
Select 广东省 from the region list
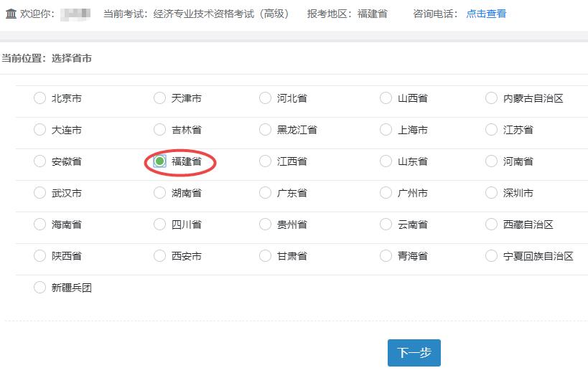265,193
